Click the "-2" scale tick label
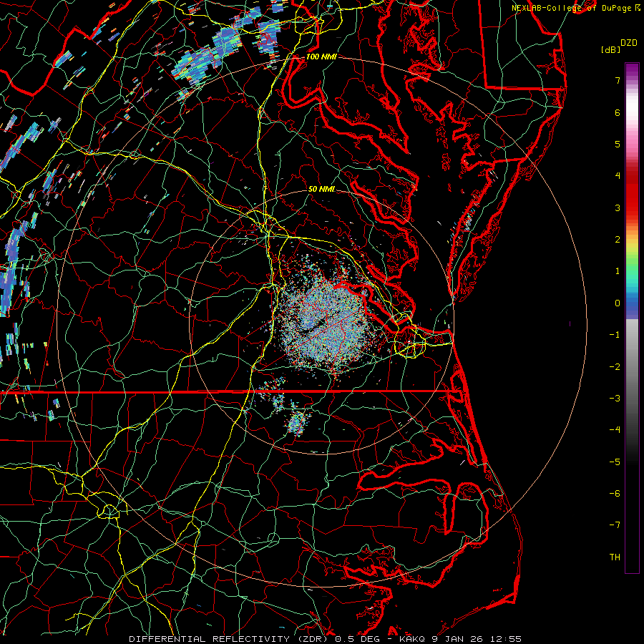Screen dimensions: 644x644 tap(615, 367)
